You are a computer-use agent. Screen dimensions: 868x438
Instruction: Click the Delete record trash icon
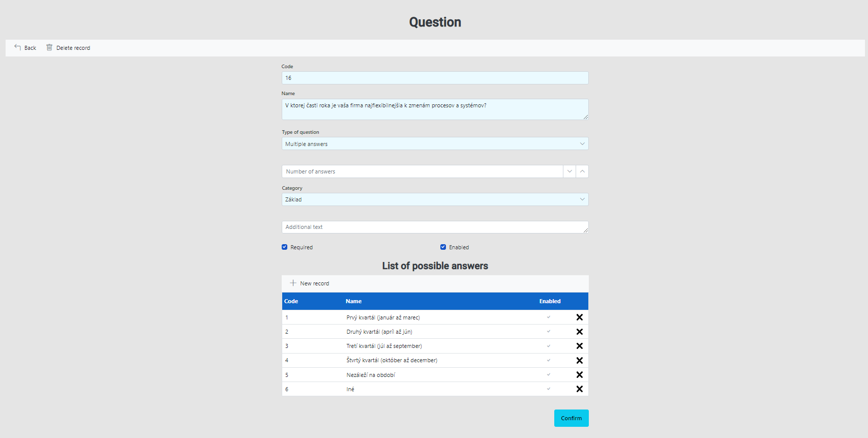49,47
